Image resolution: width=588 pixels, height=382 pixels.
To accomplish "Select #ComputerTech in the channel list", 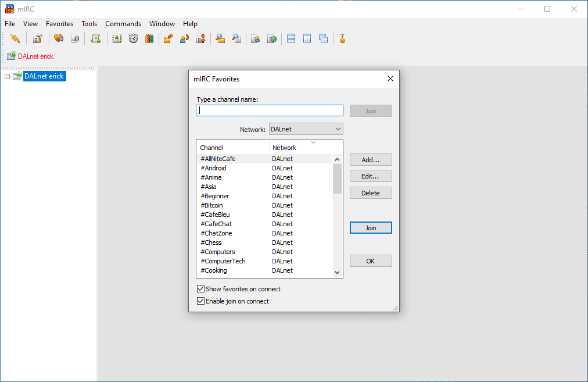I will pyautogui.click(x=265, y=261).
